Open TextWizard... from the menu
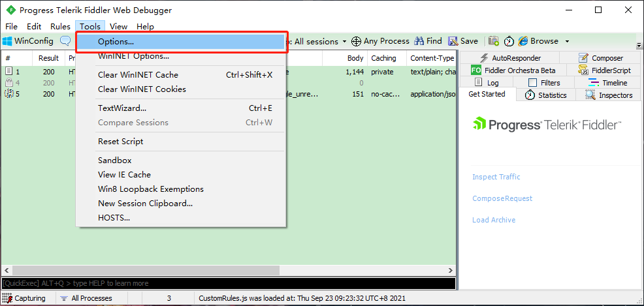Screen dimensions: 644x306 pos(181,108)
